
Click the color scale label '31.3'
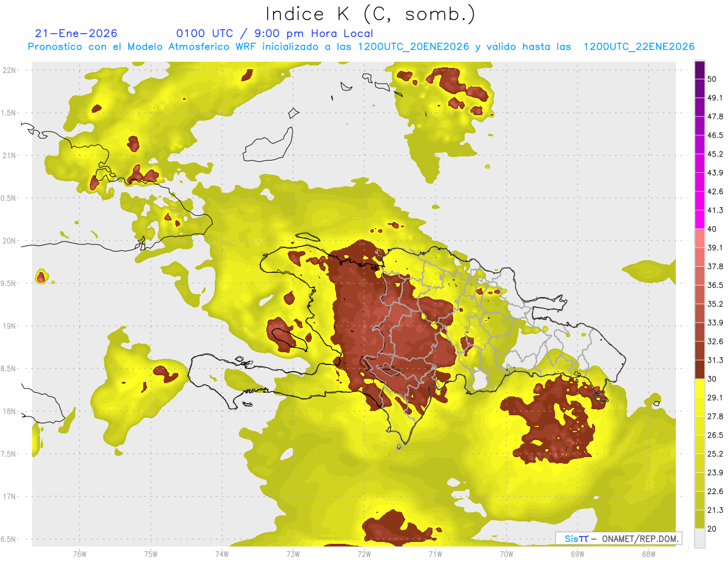click(715, 360)
